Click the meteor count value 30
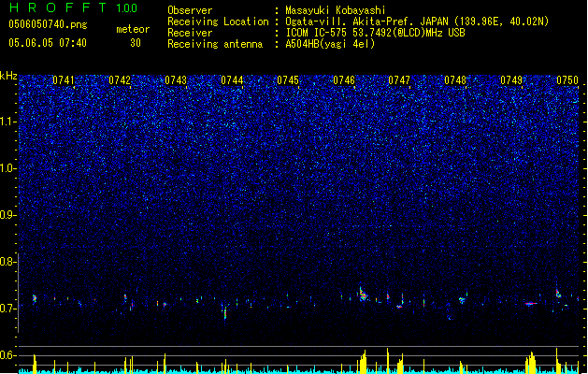Image resolution: width=588 pixels, height=374 pixels. tap(136, 43)
